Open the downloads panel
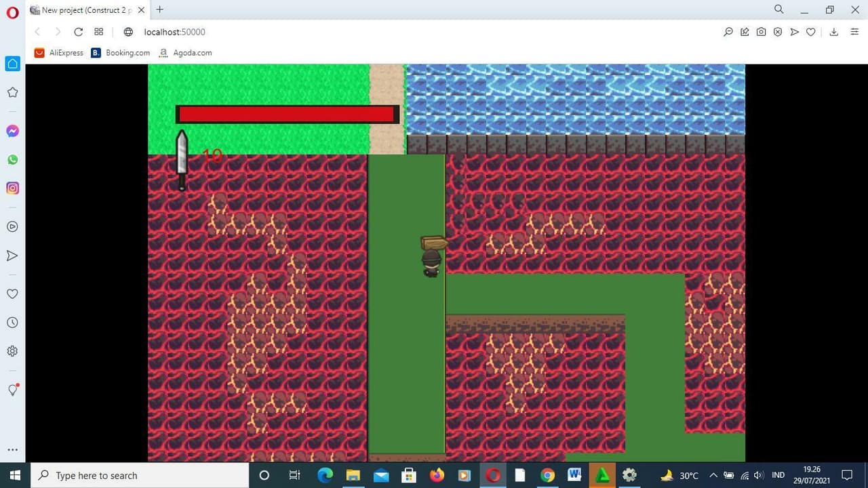The height and width of the screenshot is (488, 868). point(834,32)
